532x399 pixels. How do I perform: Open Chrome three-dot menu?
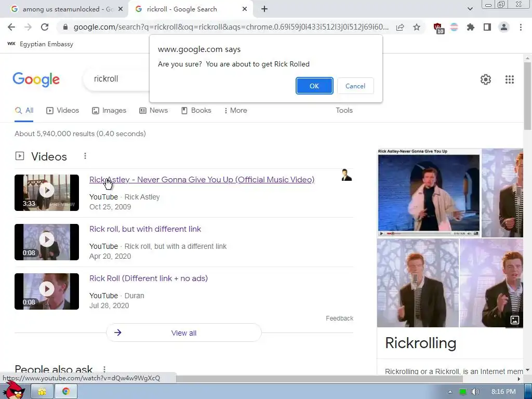(x=521, y=27)
